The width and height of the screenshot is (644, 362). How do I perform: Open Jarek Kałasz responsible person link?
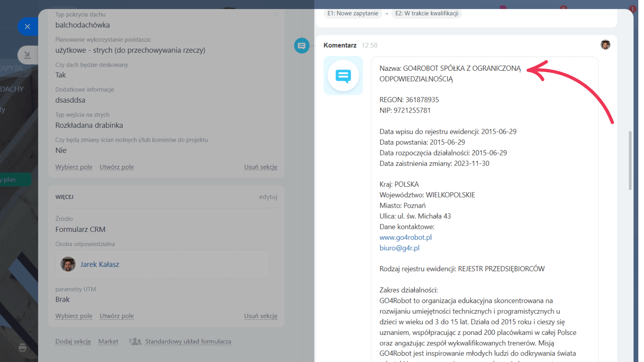100,264
